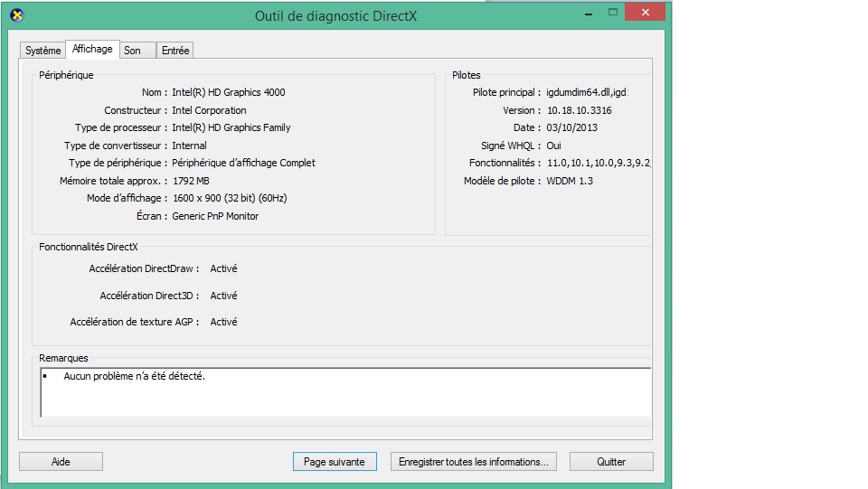The image size is (868, 489).
Task: Select 'Intel(R) HD Graphics 4000' name value
Action: pyautogui.click(x=229, y=92)
